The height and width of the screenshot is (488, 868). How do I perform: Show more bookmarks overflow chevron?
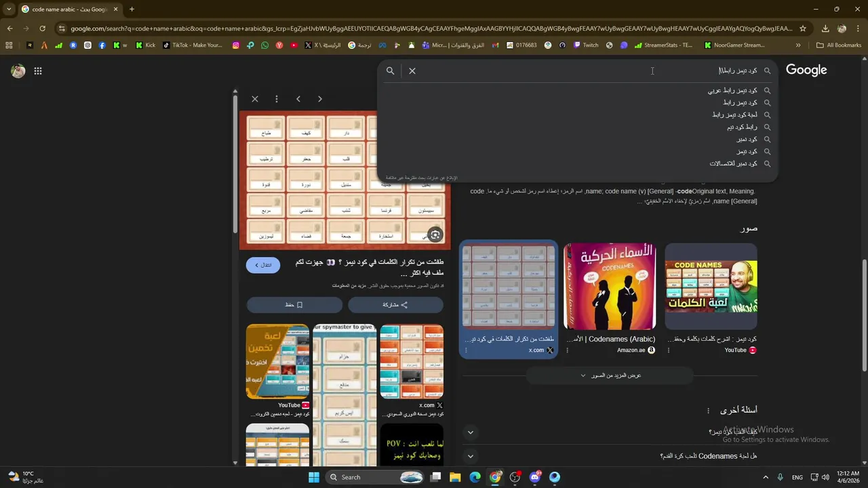(x=798, y=45)
